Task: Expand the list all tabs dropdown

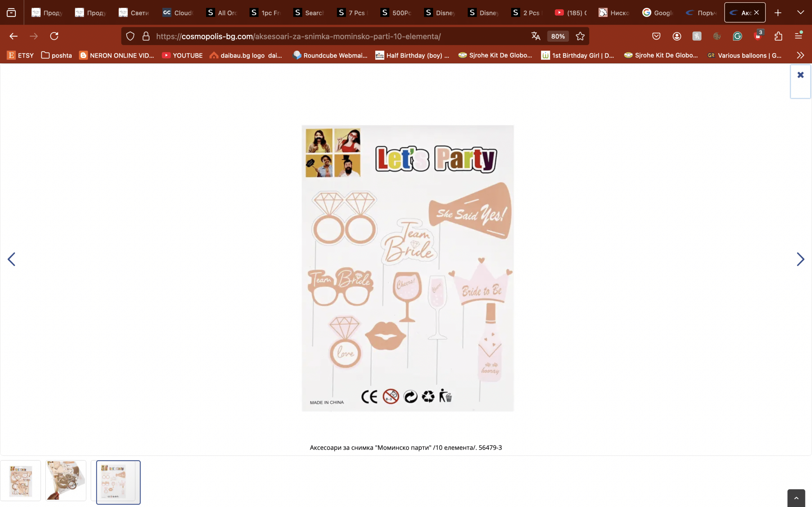Action: (x=801, y=13)
